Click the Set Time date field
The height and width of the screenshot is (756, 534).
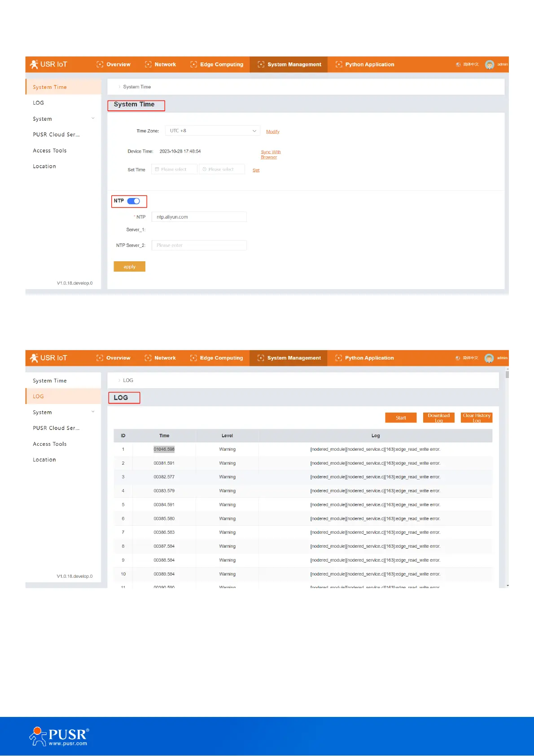(174, 169)
